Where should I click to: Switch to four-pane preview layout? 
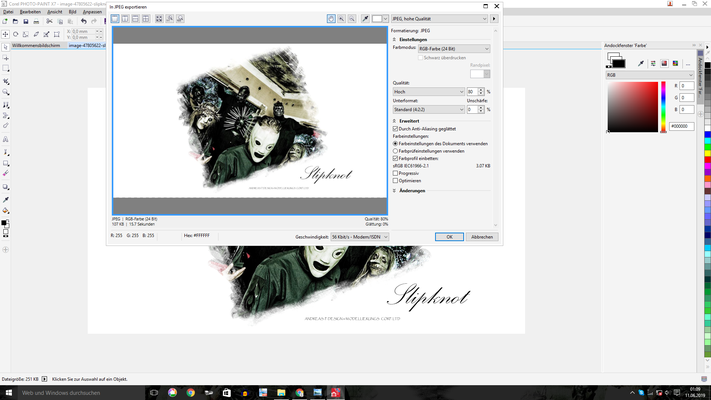click(x=146, y=19)
